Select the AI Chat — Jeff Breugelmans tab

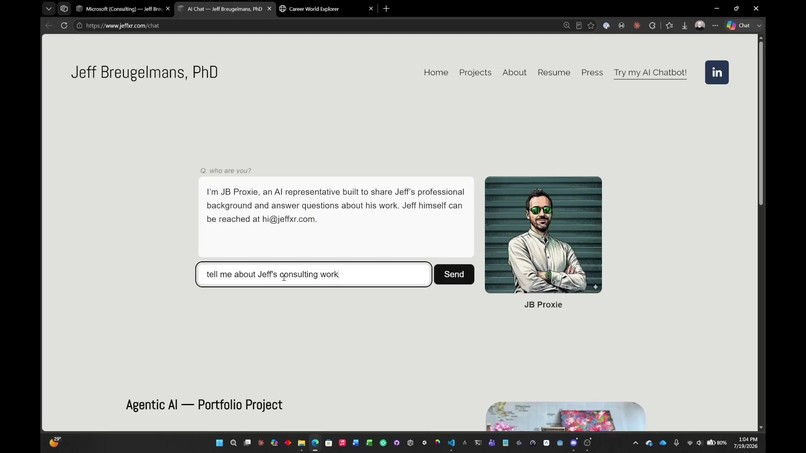(224, 9)
